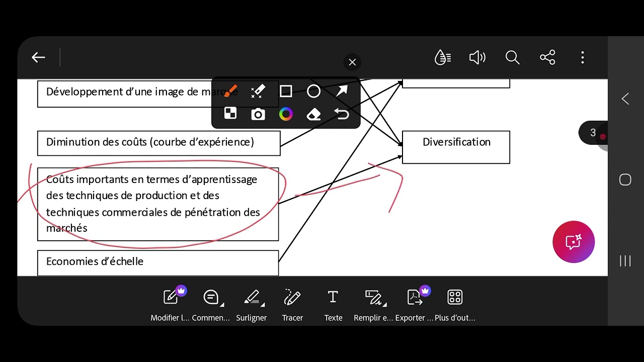Expand Commentaire tool options arrow
The width and height of the screenshot is (644, 362).
pyautogui.click(x=222, y=304)
